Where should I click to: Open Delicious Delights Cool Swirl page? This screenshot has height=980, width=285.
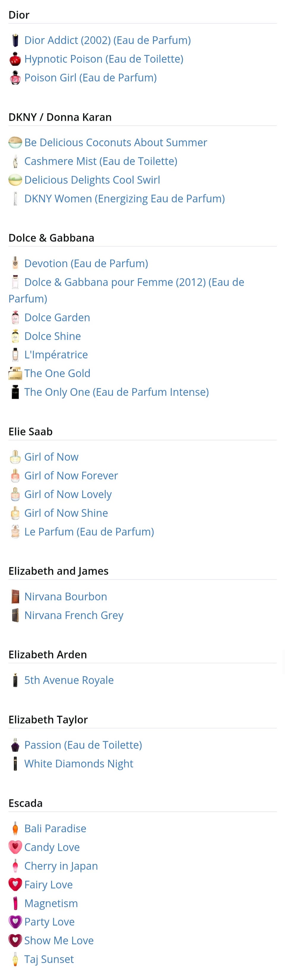coord(92,180)
